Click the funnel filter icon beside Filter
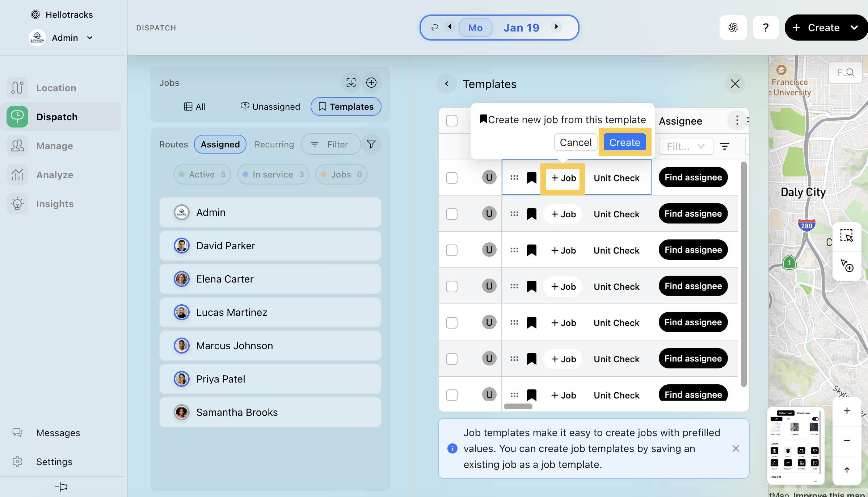The image size is (868, 497). [371, 144]
